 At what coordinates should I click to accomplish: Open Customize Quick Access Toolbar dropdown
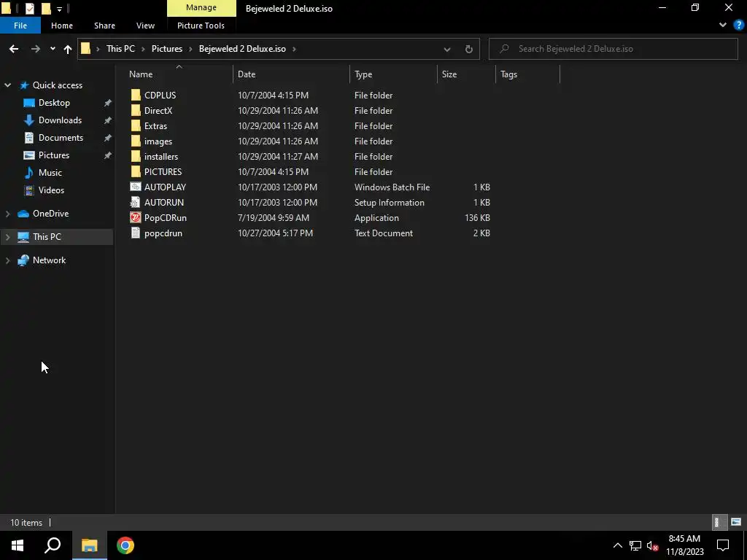pos(59,9)
